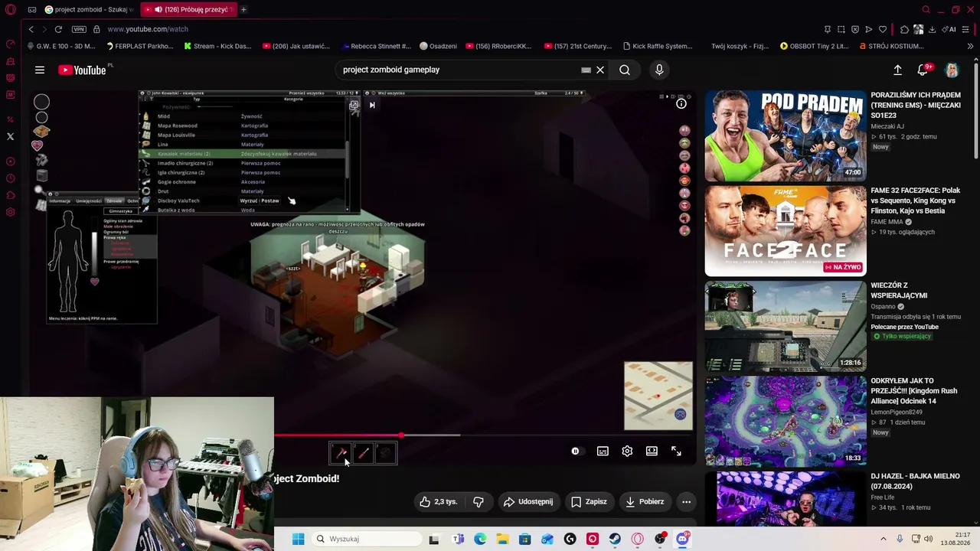Open the 'G.W. E 100 - 3D M...' bookmark

point(60,46)
